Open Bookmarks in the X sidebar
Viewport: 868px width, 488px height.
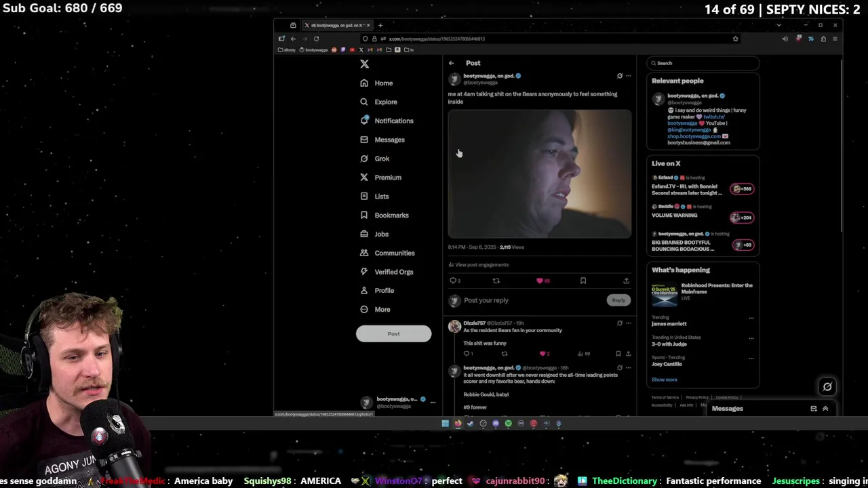tap(384, 216)
